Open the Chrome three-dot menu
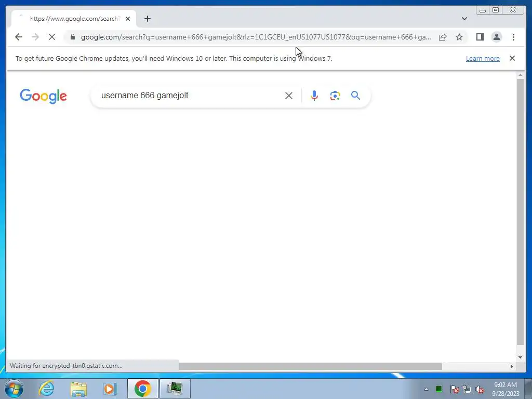Viewport: 532px width, 399px height. coord(513,37)
